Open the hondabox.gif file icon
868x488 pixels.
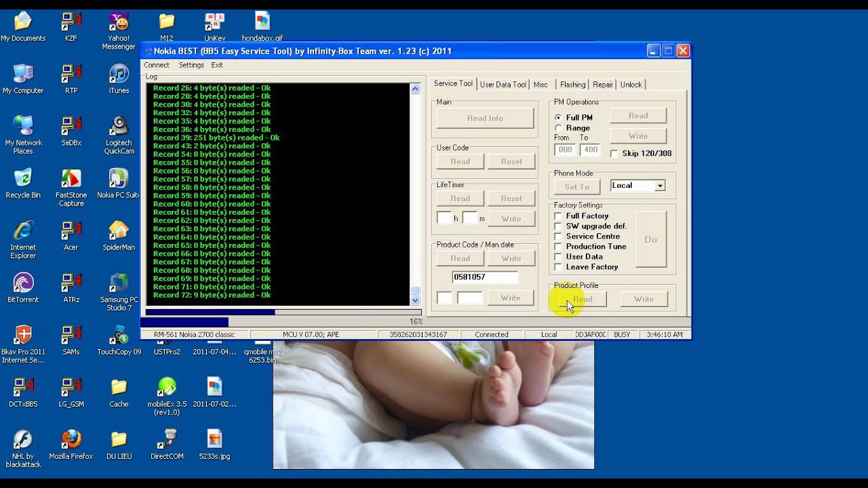(x=262, y=26)
